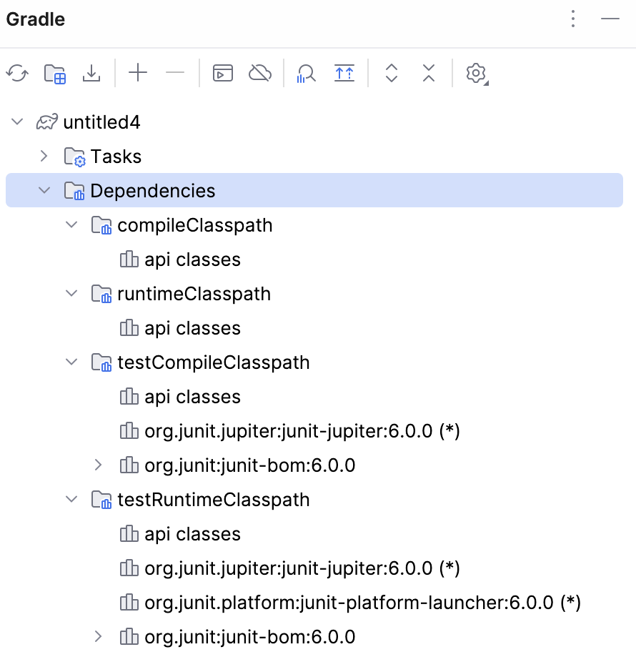Select api classes under testRuntimeClasspath
This screenshot has width=636, height=672.
click(x=314, y=533)
